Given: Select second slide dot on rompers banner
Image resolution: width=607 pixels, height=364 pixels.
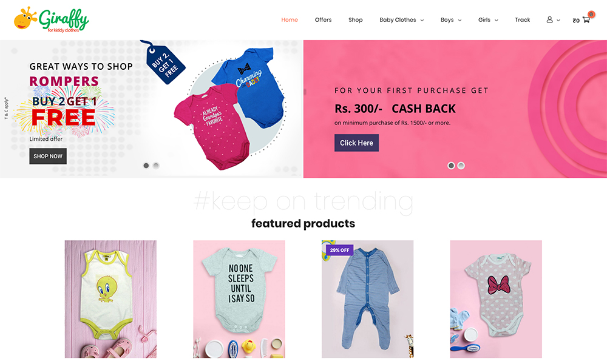Looking at the screenshot, I should tap(156, 166).
